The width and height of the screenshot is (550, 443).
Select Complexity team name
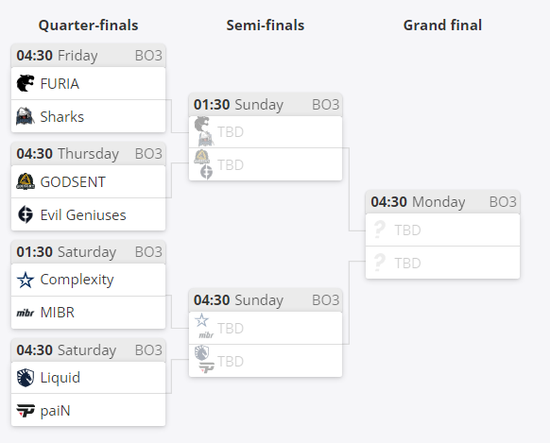(77, 280)
